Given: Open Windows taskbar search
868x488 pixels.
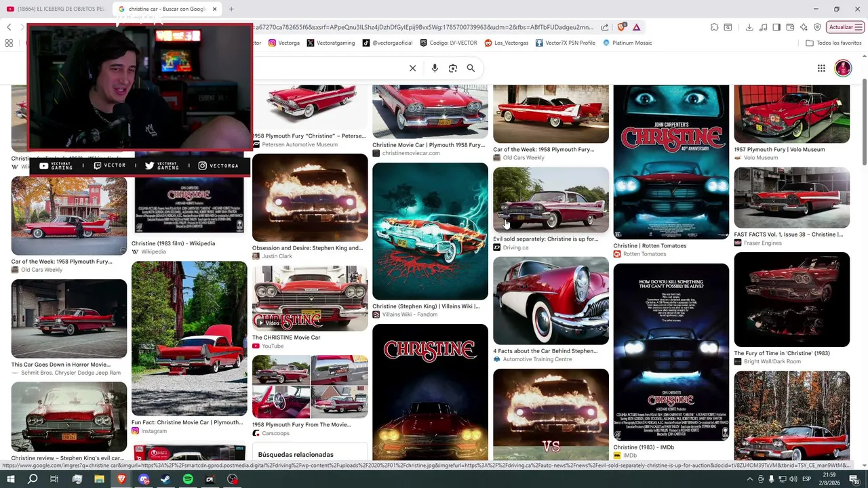Looking at the screenshot, I should pos(33,479).
